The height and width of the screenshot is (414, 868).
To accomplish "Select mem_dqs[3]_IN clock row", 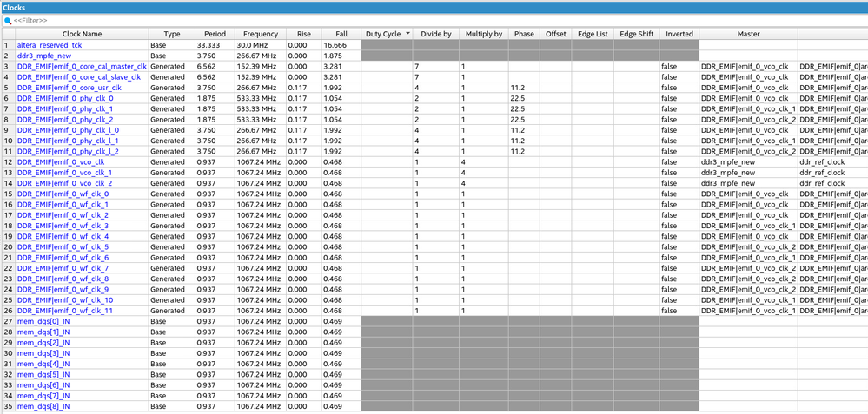I will (x=43, y=353).
